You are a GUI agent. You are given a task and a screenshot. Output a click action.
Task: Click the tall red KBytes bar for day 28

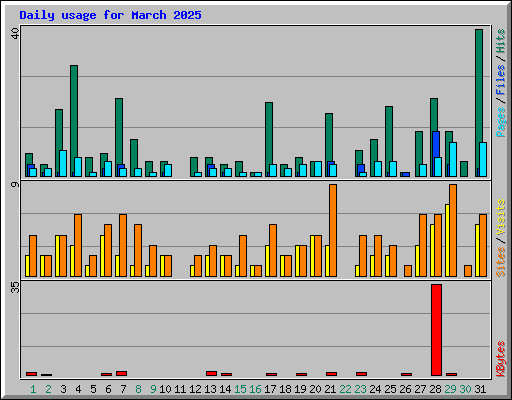coord(436,330)
